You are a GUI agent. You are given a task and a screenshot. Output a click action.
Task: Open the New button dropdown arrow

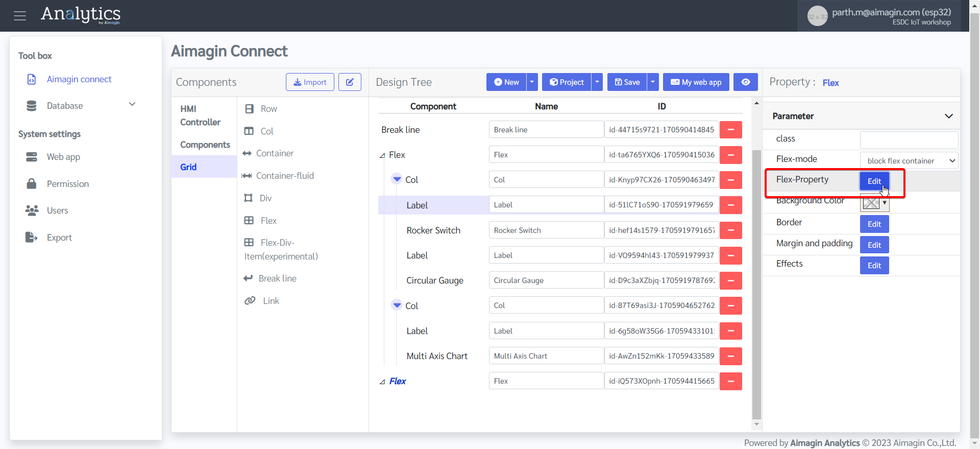532,82
